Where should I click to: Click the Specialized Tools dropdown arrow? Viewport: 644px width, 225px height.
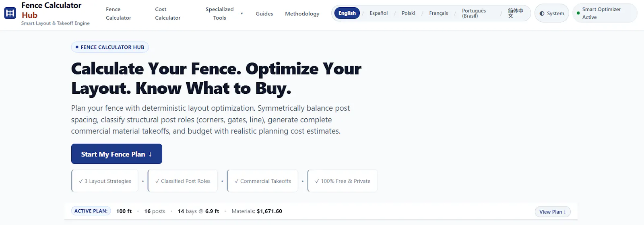tap(242, 13)
